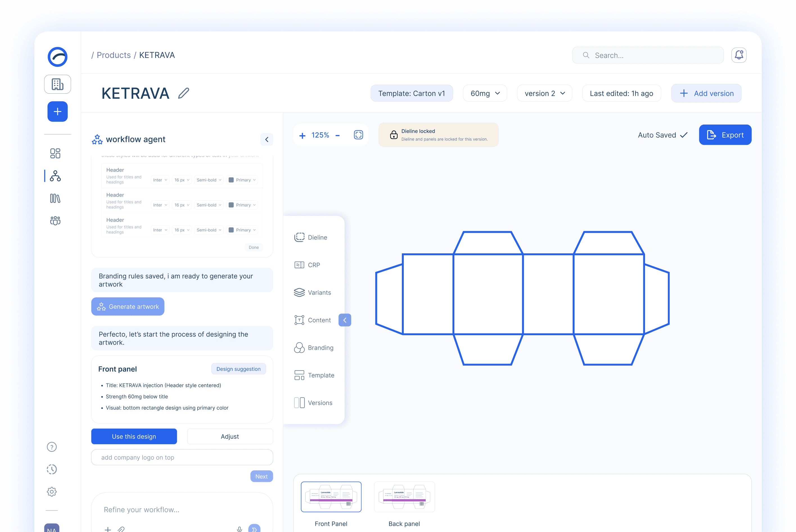Click the Strength 60mg below title bullet
The width and height of the screenshot is (796, 532).
(137, 396)
